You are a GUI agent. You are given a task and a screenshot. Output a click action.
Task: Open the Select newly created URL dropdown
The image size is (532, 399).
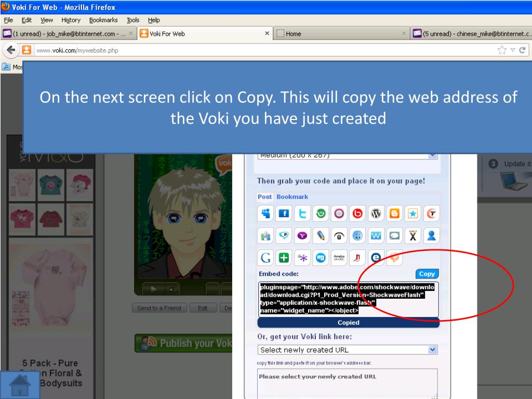click(x=348, y=350)
